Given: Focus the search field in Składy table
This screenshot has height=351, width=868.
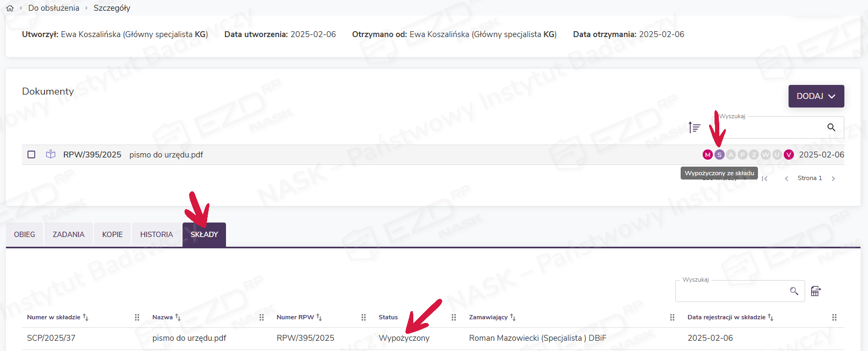Looking at the screenshot, I should 733,291.
